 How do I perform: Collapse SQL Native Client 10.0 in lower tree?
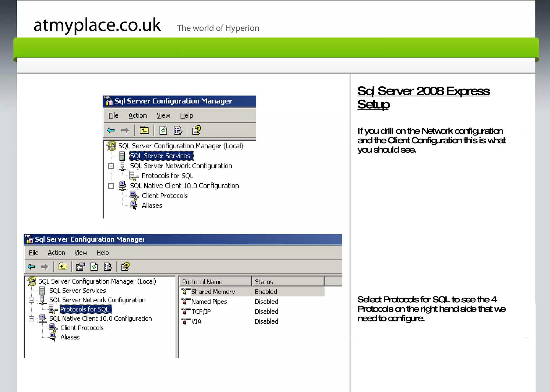pos(31,319)
